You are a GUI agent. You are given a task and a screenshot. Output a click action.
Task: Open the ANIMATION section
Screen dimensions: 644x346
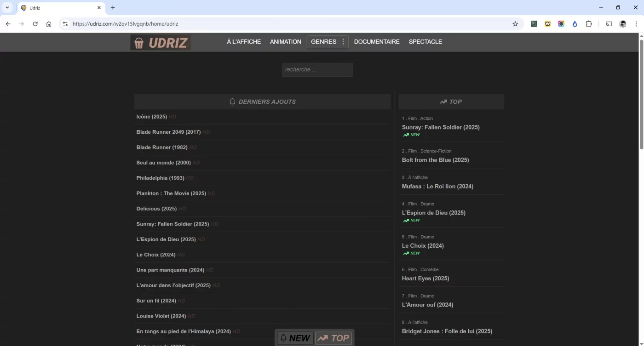click(286, 41)
